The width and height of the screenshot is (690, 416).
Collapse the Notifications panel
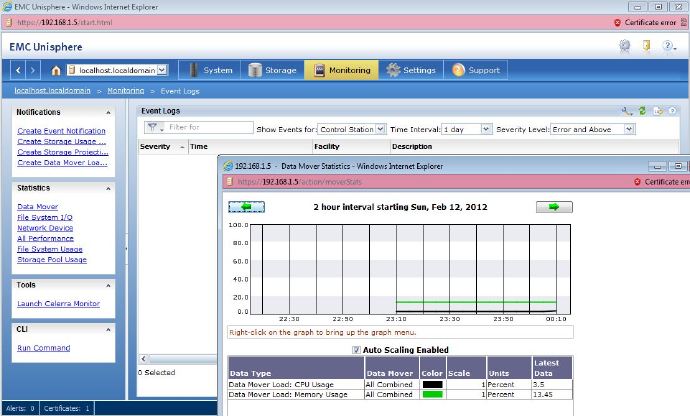point(108,113)
